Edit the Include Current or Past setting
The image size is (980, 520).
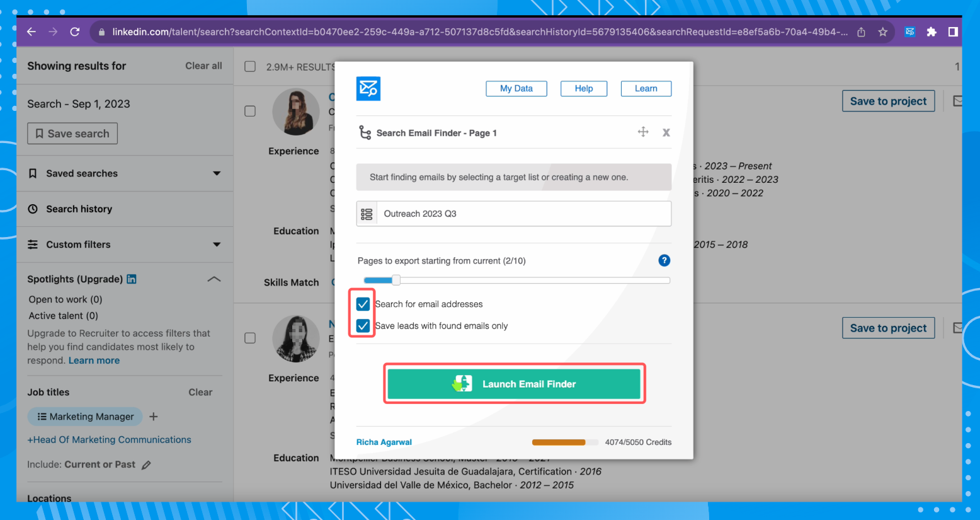pyautogui.click(x=146, y=465)
